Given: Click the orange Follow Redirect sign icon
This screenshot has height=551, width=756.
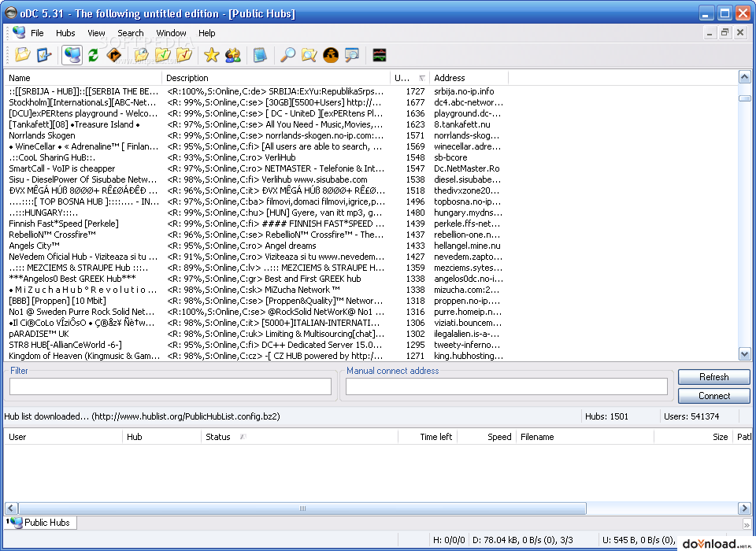Looking at the screenshot, I should [x=114, y=55].
